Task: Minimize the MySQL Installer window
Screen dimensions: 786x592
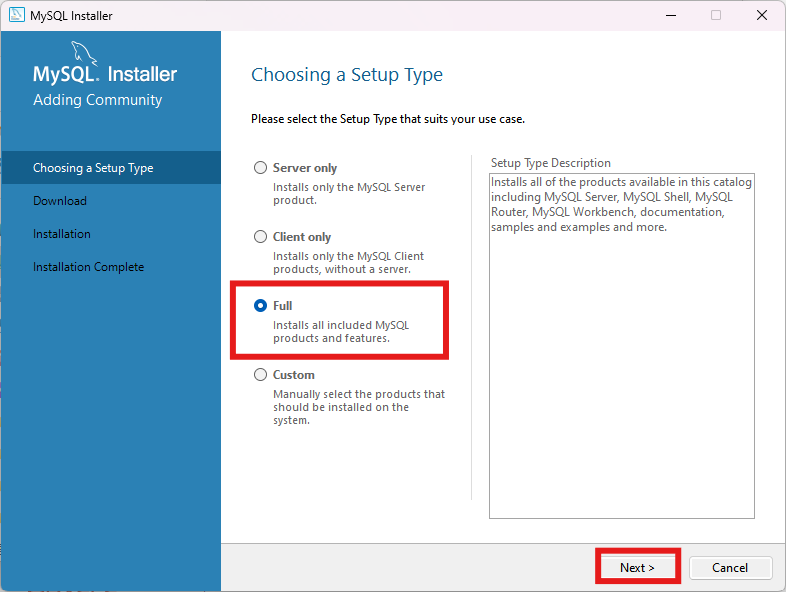Action: pos(671,15)
